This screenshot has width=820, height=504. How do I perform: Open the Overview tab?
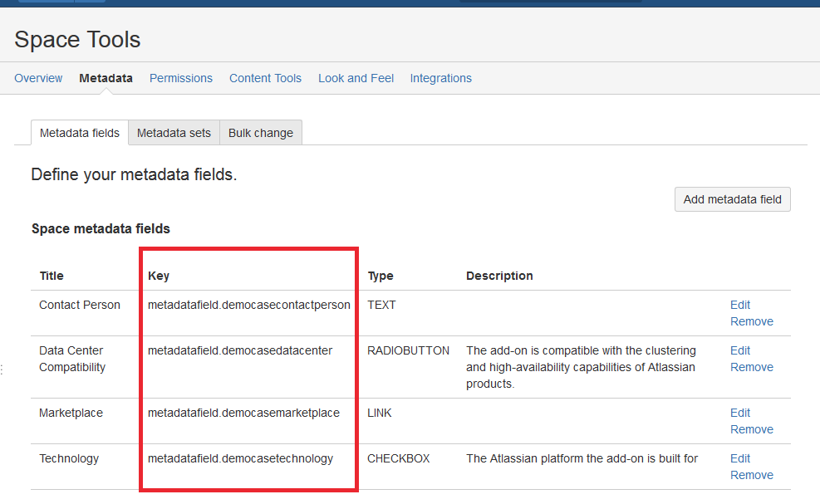[38, 78]
